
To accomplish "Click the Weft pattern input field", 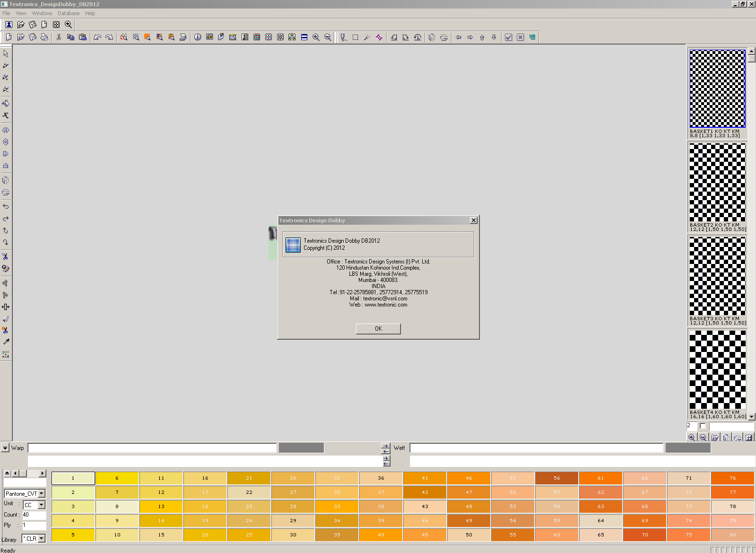I will point(537,448).
